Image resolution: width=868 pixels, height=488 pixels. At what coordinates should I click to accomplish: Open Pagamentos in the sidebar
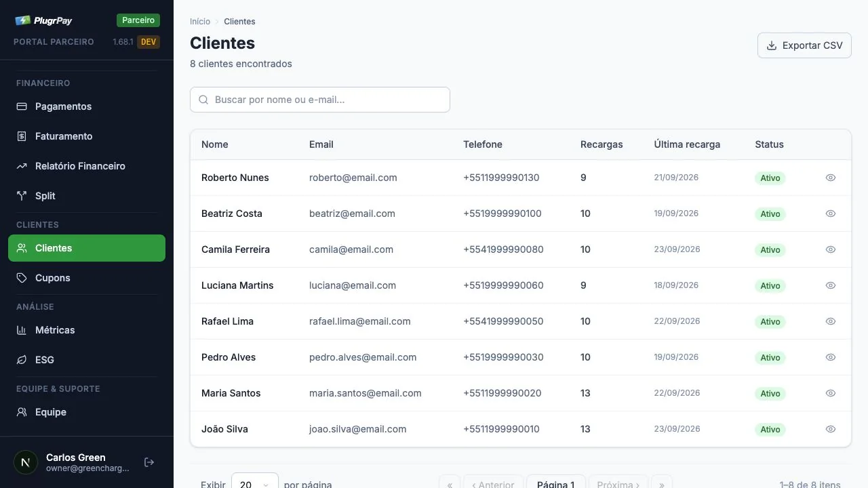87,106
